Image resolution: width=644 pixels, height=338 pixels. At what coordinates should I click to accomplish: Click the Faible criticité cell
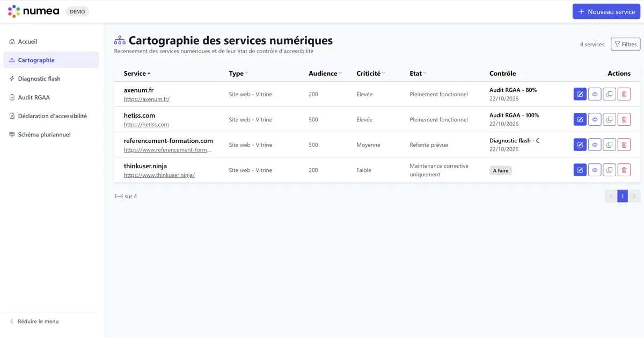364,170
